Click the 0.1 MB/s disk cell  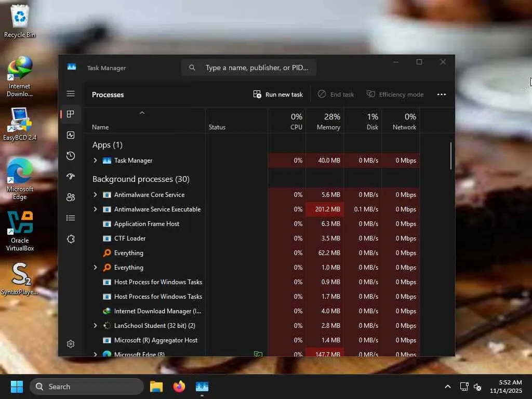[363, 209]
